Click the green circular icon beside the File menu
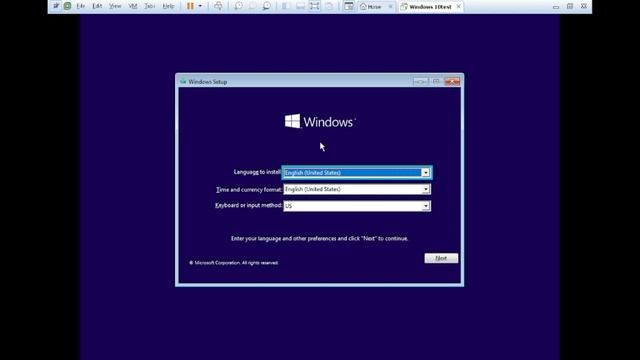 (x=67, y=6)
